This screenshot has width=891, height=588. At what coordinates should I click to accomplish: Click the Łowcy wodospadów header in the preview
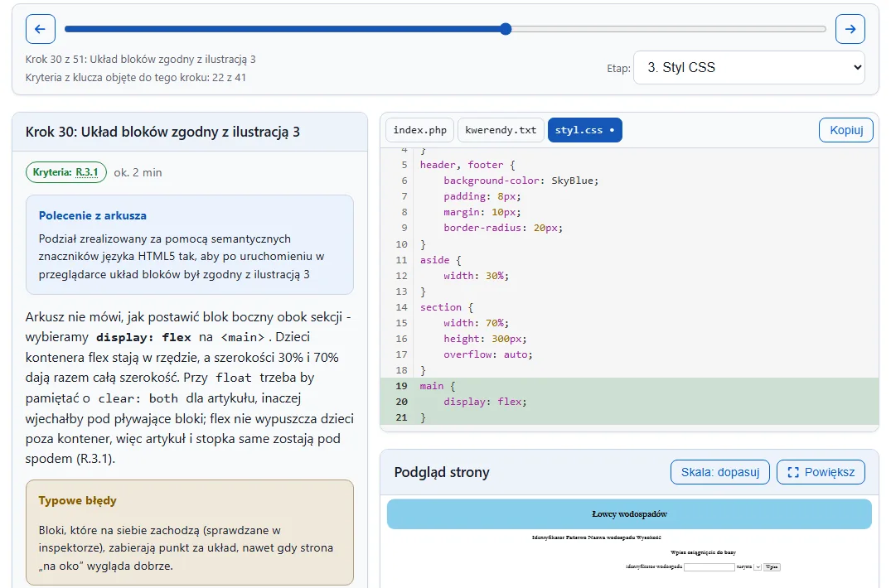point(629,514)
